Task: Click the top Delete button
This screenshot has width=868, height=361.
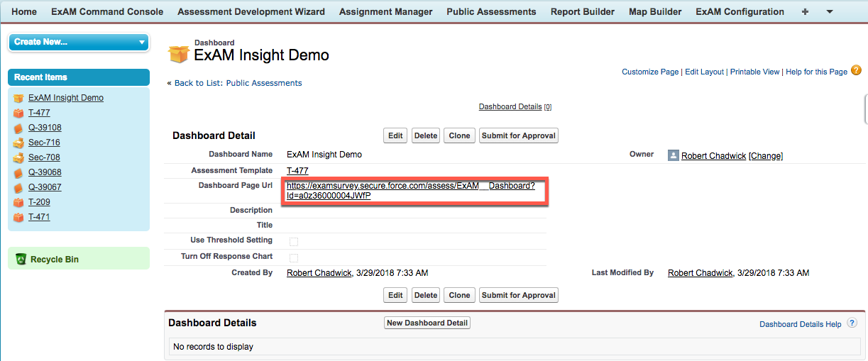Action: point(426,135)
